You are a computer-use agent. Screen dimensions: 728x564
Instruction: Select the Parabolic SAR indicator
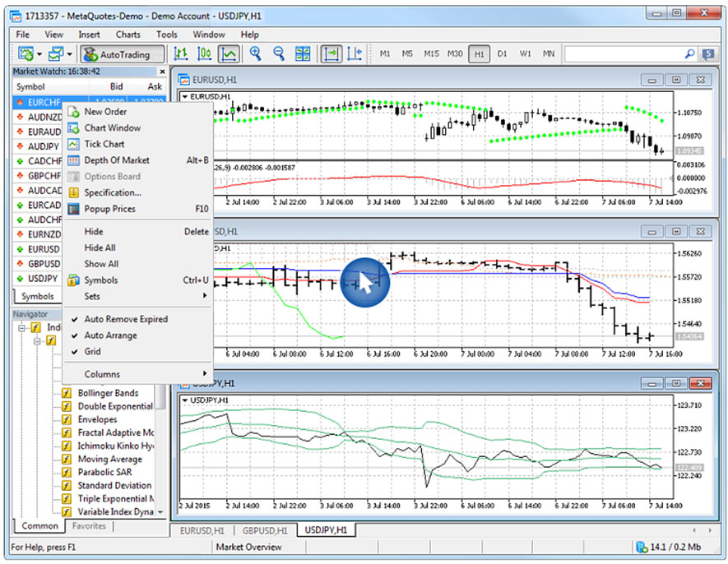coord(105,472)
